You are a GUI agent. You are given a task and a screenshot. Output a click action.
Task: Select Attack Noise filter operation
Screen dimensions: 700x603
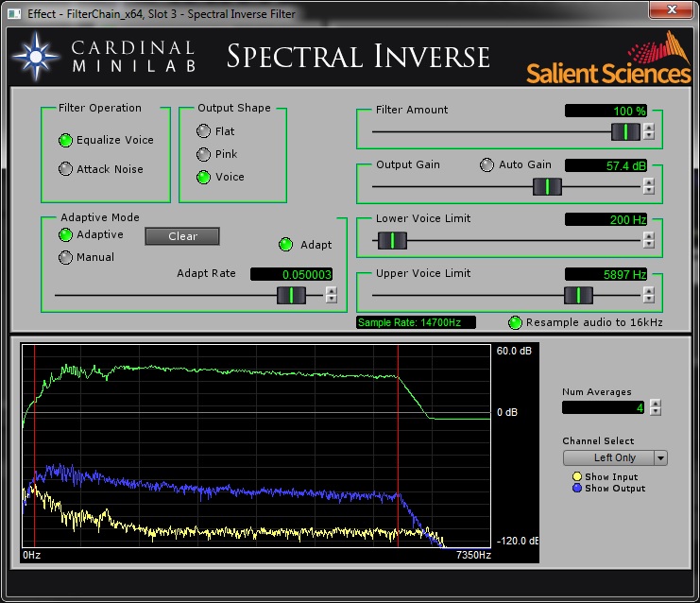(65, 169)
